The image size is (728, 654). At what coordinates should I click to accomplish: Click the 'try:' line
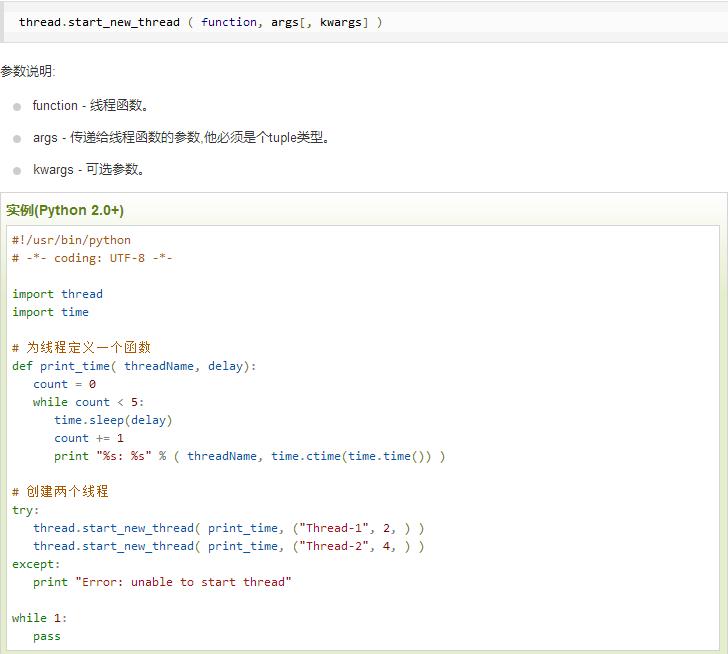[26, 510]
